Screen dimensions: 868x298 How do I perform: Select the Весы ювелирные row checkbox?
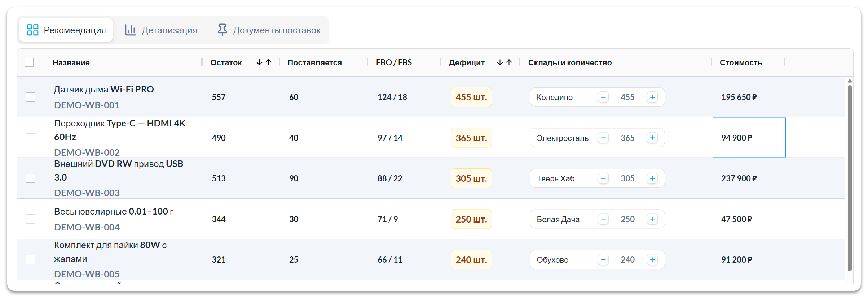(31, 219)
